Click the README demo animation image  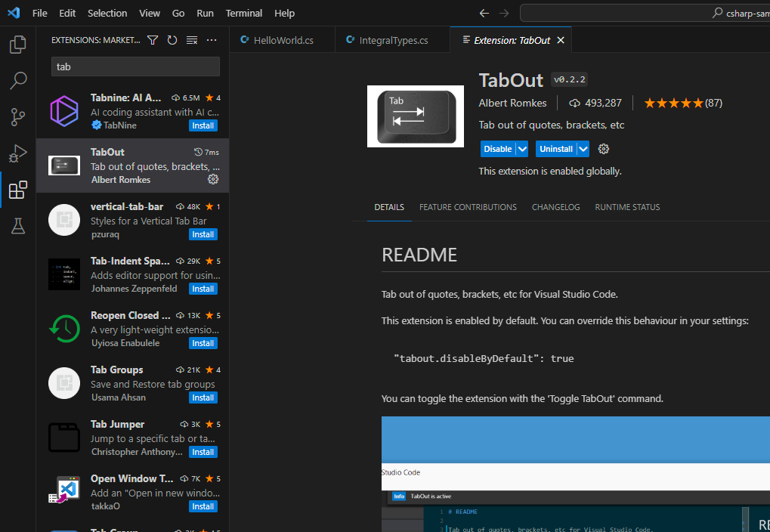576,474
